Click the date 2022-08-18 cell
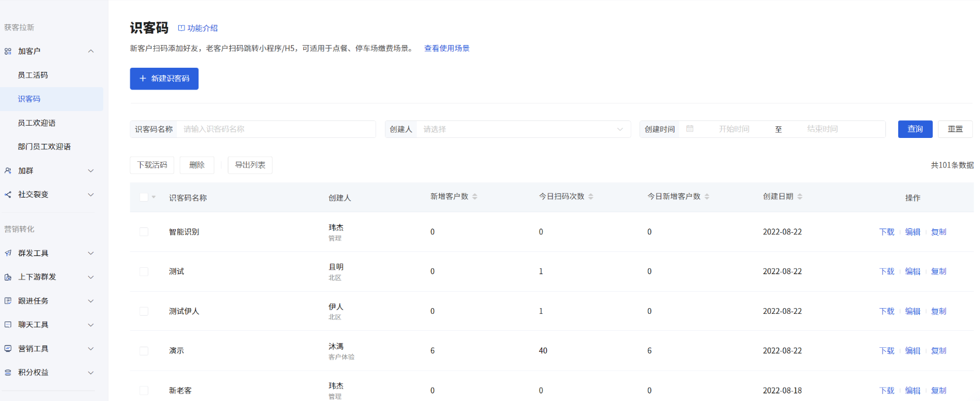The width and height of the screenshot is (980, 401). (x=782, y=390)
